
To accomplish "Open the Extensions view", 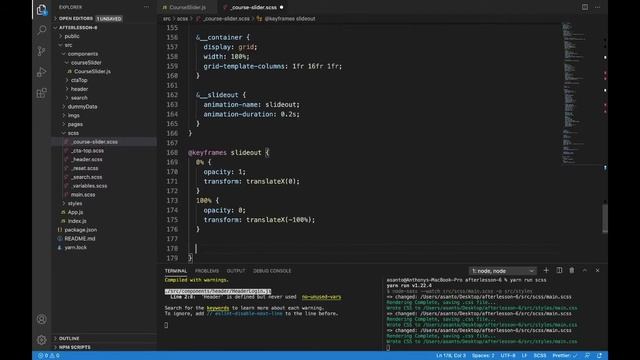I will 42,93.
